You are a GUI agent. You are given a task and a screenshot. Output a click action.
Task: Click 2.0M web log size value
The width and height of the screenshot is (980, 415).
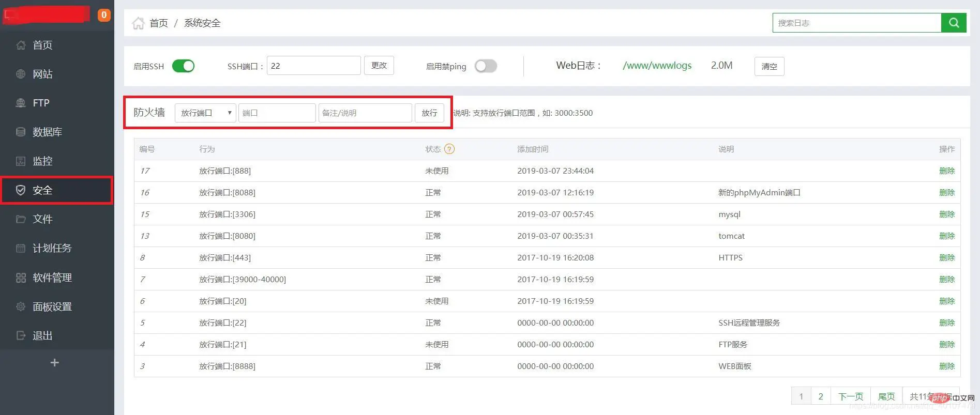721,66
